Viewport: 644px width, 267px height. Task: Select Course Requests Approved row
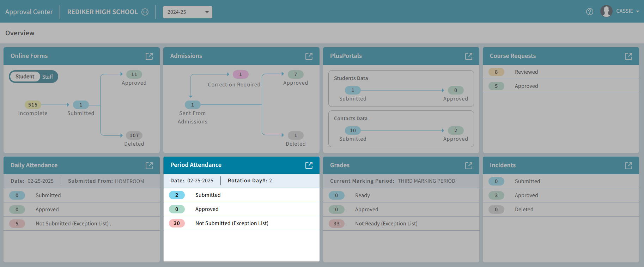pyautogui.click(x=561, y=86)
